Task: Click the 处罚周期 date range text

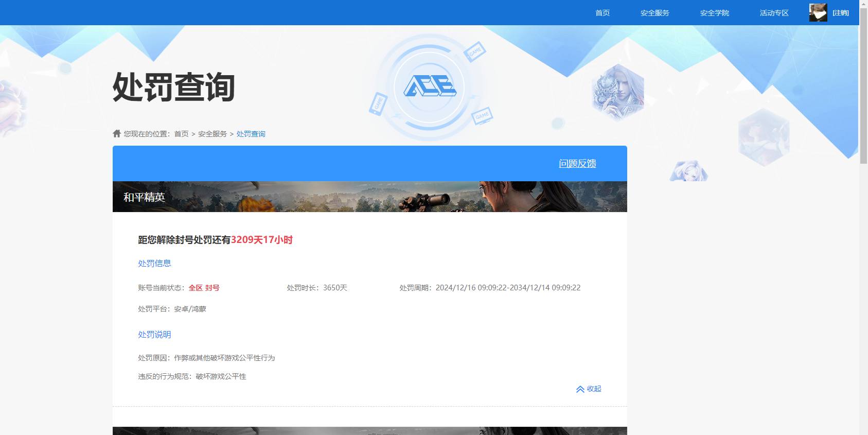Action: [x=490, y=288]
